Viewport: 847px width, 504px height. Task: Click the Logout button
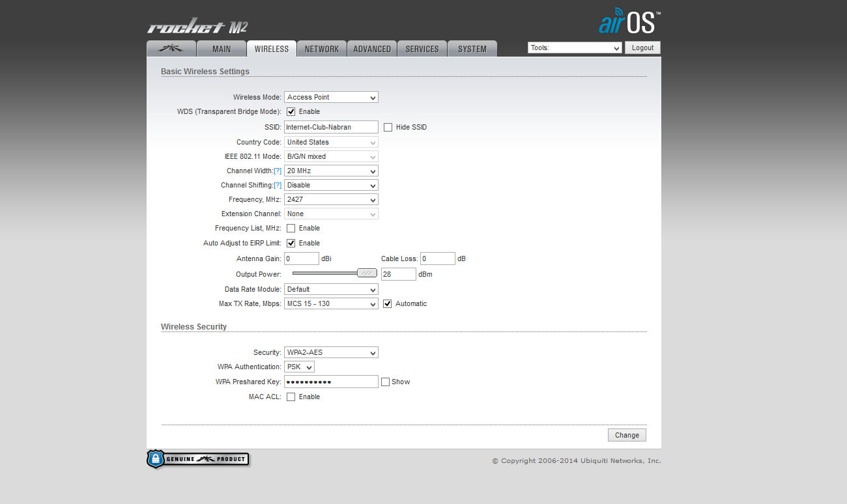click(x=642, y=48)
